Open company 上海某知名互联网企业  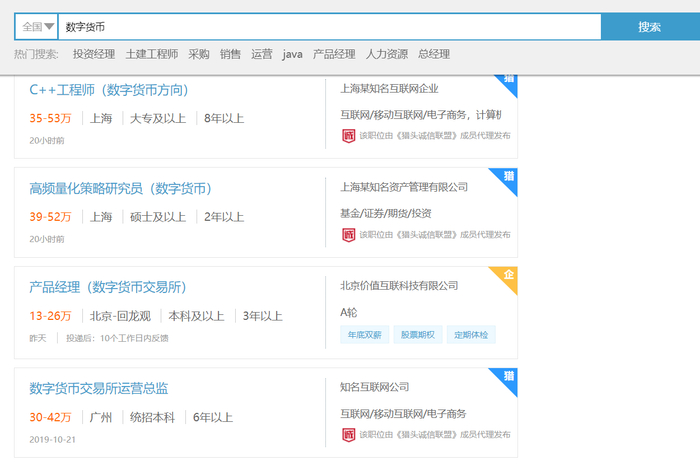389,88
